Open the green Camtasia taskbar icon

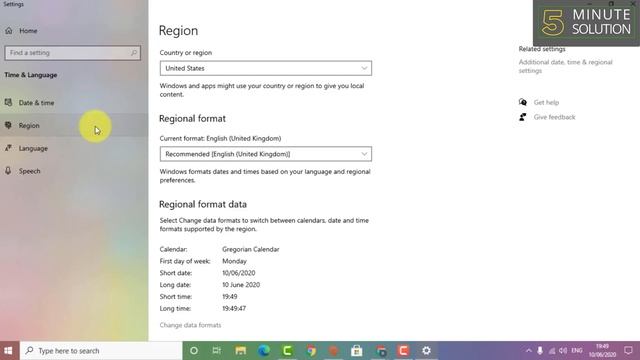click(x=287, y=351)
